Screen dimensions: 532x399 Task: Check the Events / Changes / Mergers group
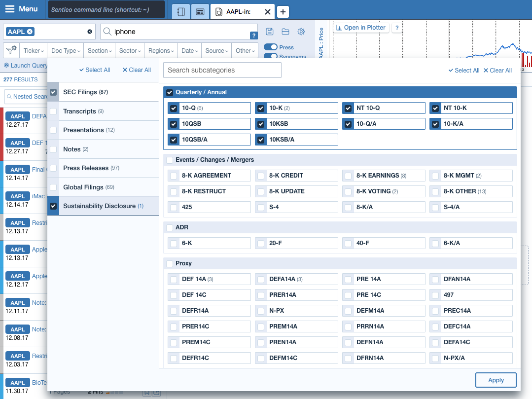tap(170, 160)
